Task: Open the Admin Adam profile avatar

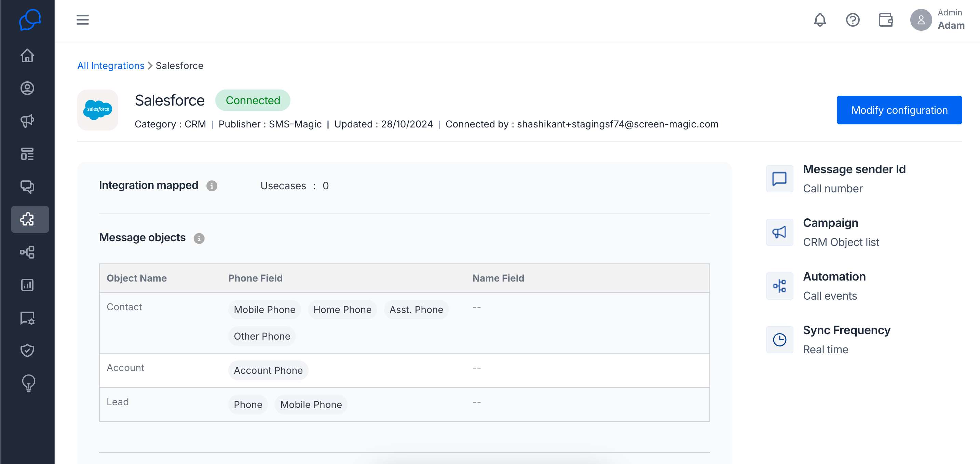Action: point(921,20)
